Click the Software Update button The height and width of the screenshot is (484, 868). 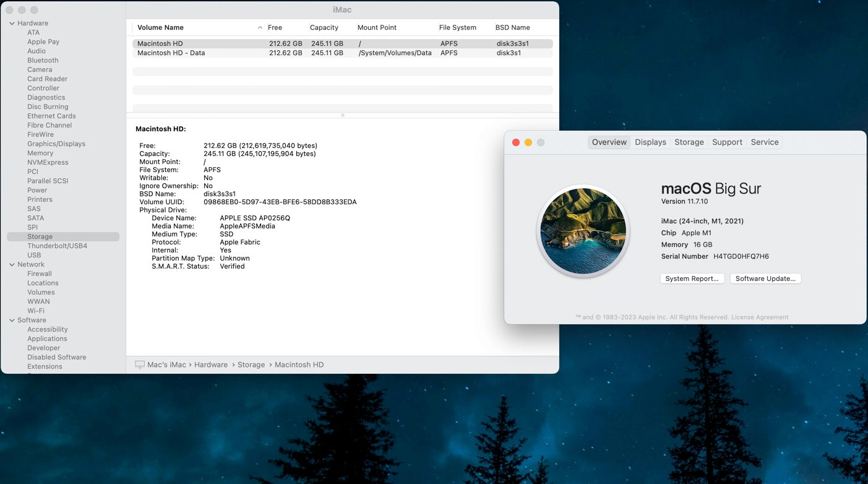[765, 279]
